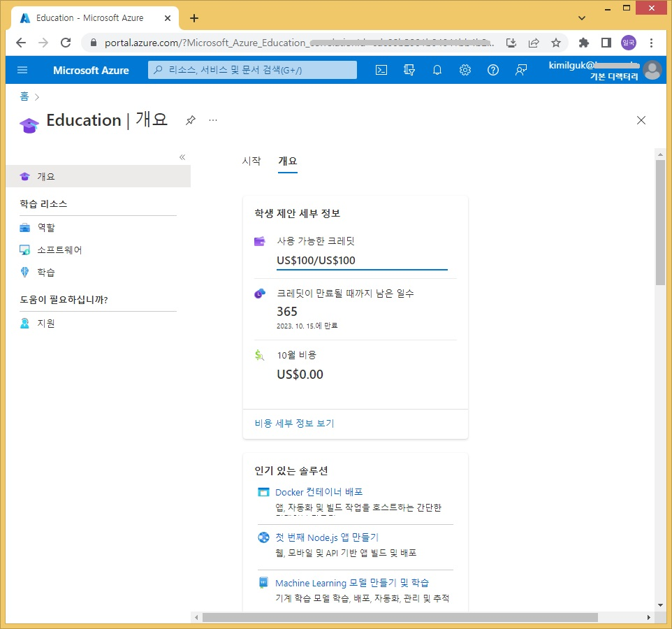Click the wallet icon beside 사용 가능한 크레딧
The image size is (672, 629).
tap(260, 241)
